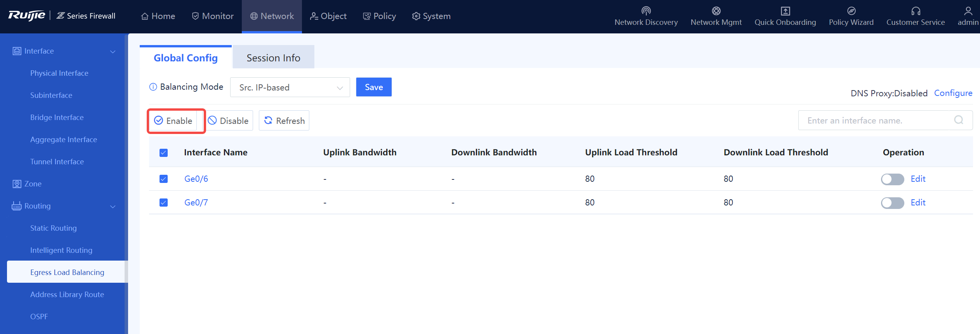Click the Ruijie logo
Viewport: 980px width, 334px height.
point(27,16)
